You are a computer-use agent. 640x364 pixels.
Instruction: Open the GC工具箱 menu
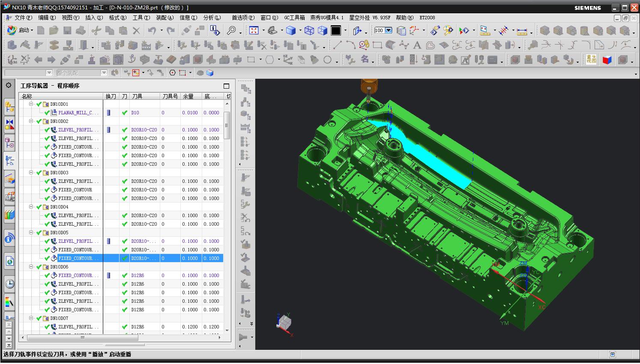pyautogui.click(x=294, y=18)
